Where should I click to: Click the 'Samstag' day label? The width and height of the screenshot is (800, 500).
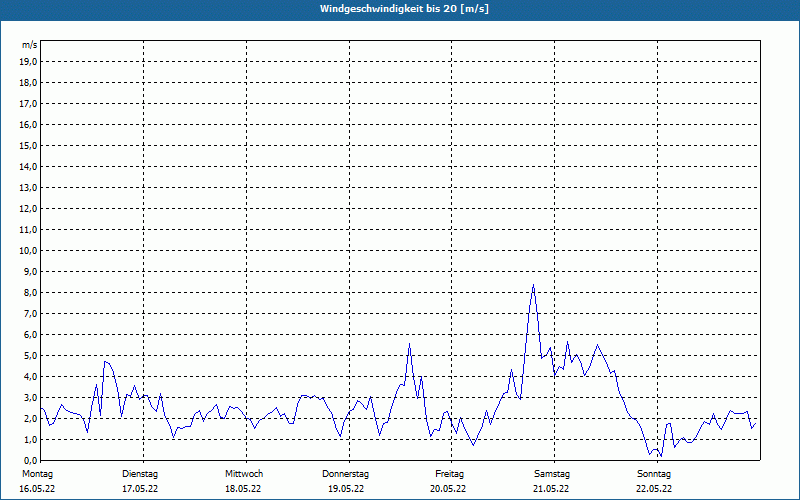coord(552,474)
